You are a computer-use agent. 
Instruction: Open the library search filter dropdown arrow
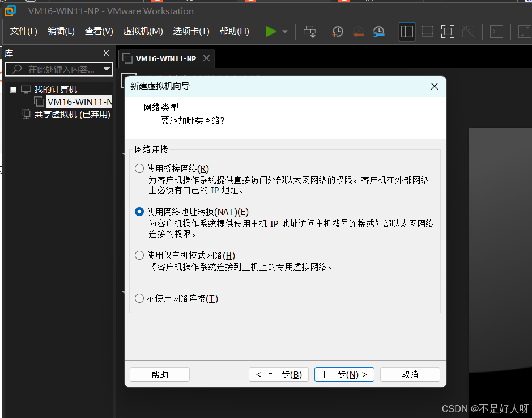pos(107,69)
